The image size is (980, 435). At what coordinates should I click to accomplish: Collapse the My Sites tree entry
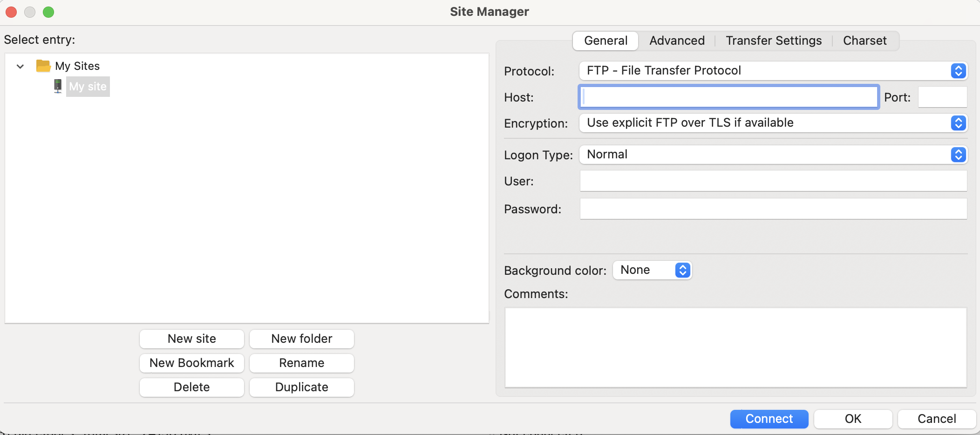click(20, 66)
